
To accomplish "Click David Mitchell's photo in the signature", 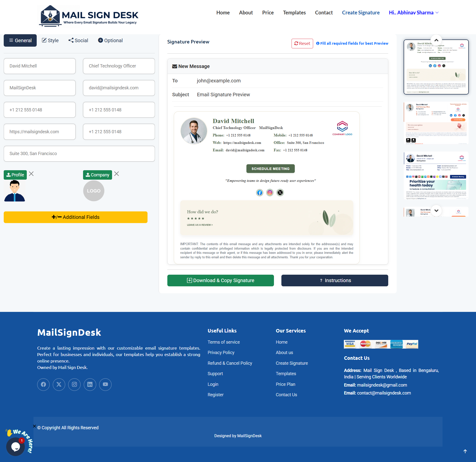I will [194, 131].
